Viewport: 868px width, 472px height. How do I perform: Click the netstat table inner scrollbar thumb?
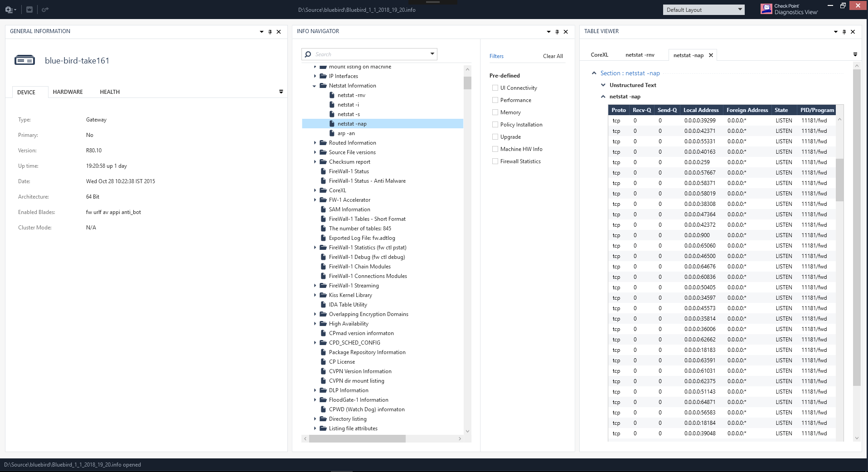point(839,180)
